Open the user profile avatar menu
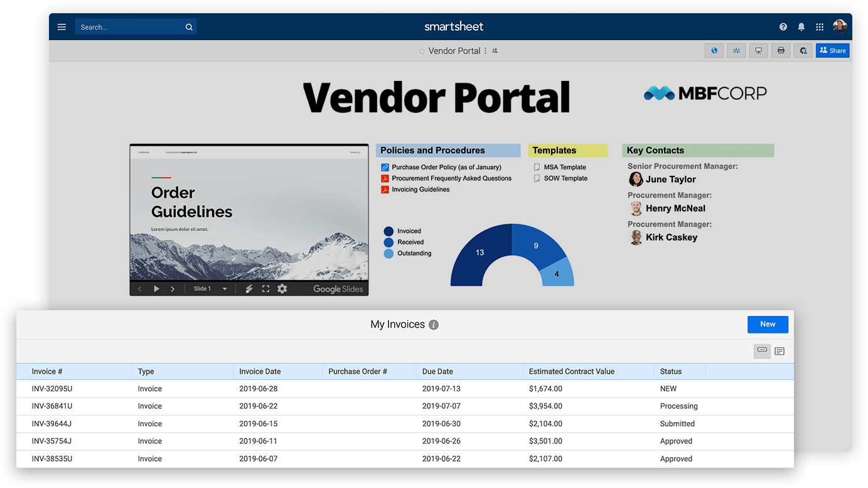This screenshot has height=488, width=868. 840,26
